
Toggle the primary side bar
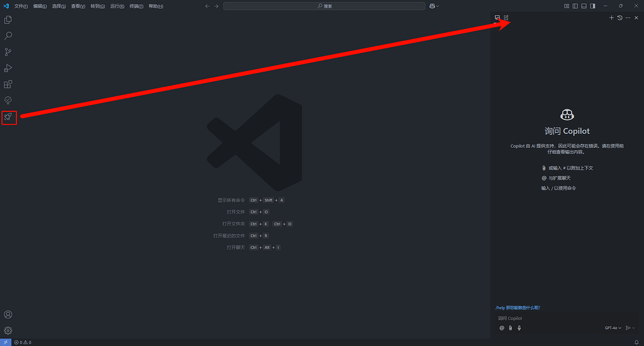(575, 6)
